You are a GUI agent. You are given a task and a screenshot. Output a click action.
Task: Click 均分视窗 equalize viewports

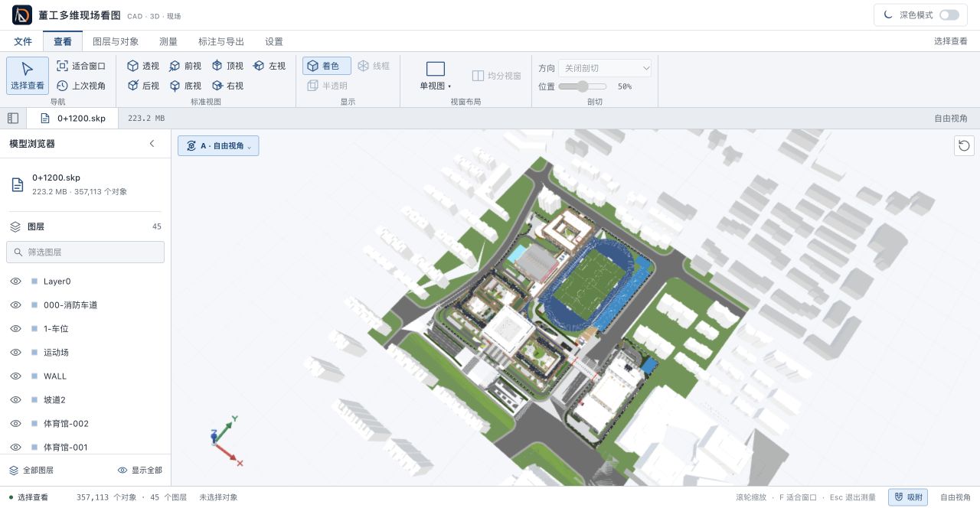point(497,76)
